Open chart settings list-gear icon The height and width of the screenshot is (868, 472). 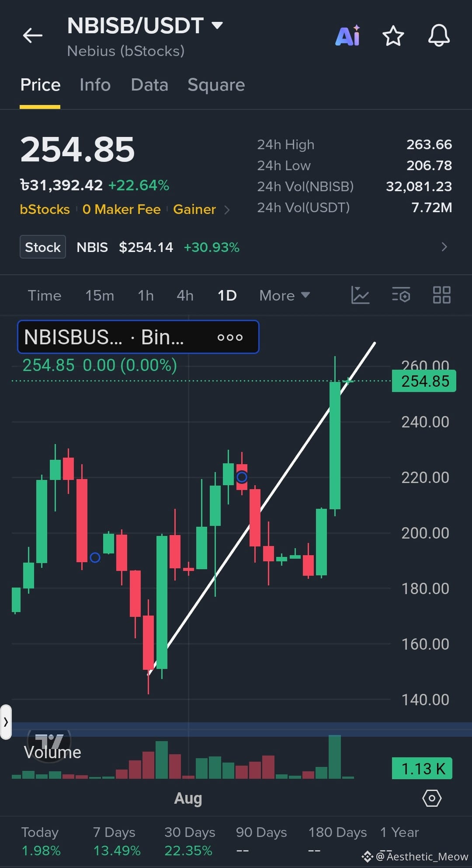pyautogui.click(x=401, y=295)
